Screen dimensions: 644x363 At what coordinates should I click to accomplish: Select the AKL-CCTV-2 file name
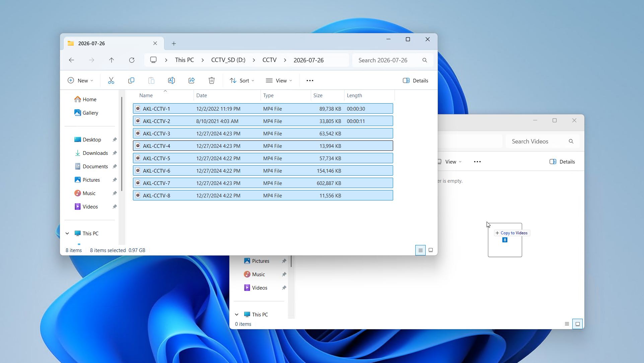[x=156, y=121]
